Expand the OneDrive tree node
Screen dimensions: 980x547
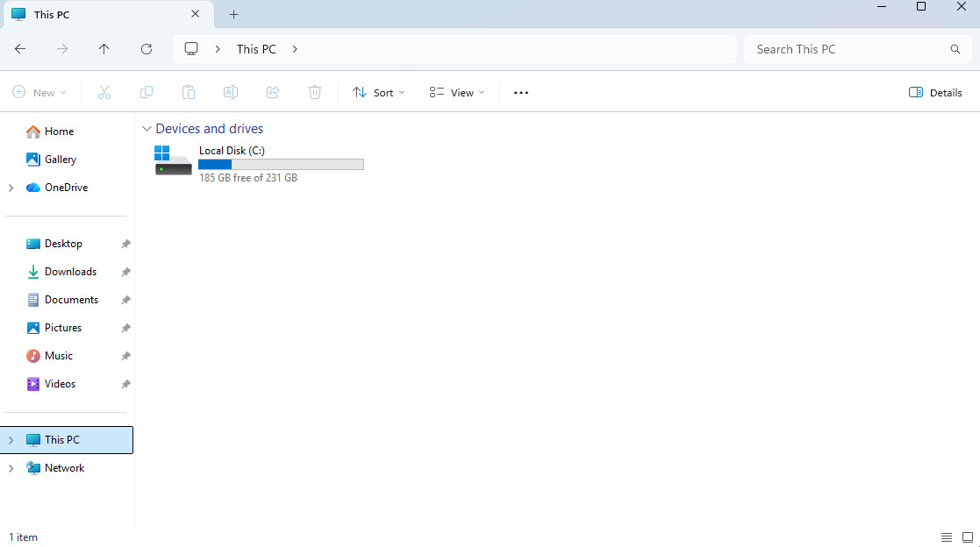(x=11, y=188)
